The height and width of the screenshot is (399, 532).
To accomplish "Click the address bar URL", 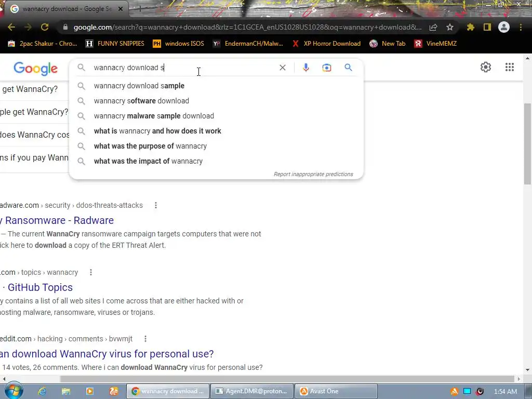I will 247,27.
